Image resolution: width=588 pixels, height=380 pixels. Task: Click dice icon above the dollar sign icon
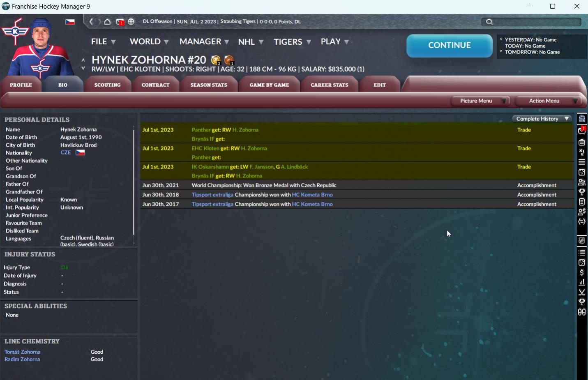[x=582, y=263]
